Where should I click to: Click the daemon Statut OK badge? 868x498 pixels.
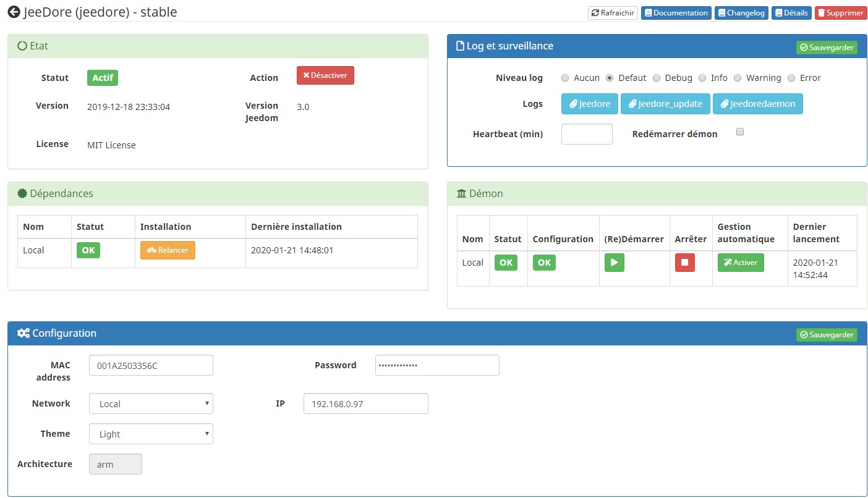click(506, 263)
